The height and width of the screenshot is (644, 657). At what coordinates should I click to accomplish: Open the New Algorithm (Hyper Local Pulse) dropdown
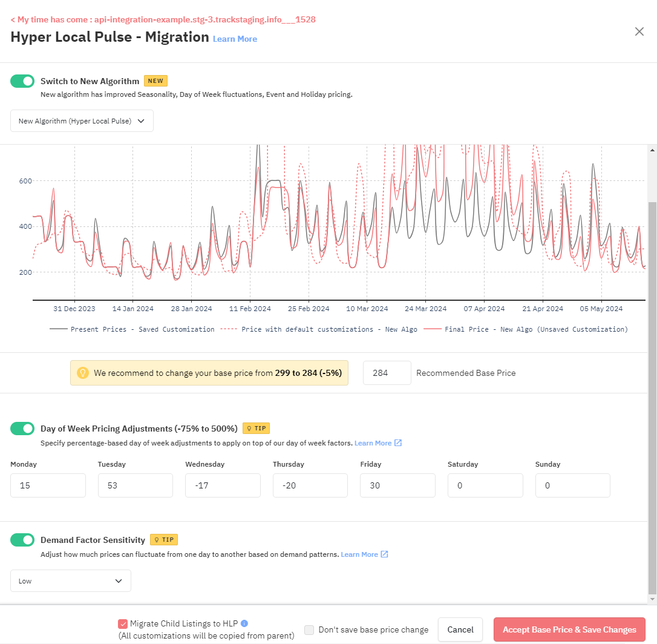(82, 120)
